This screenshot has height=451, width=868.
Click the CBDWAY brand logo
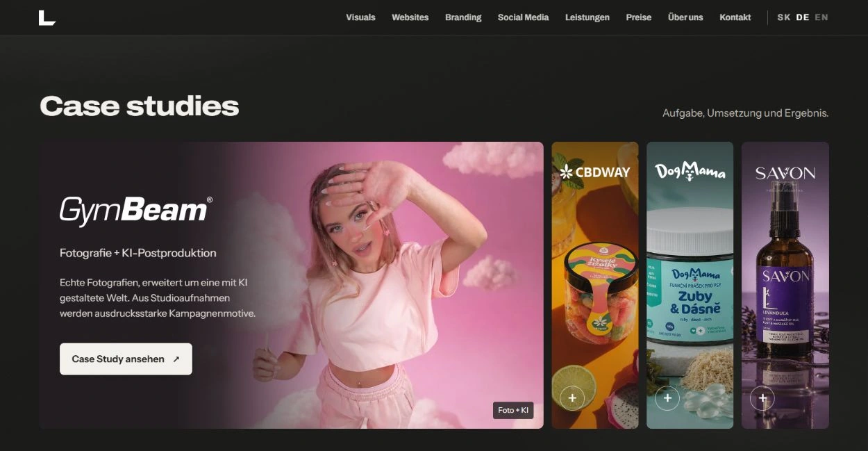pyautogui.click(x=595, y=172)
